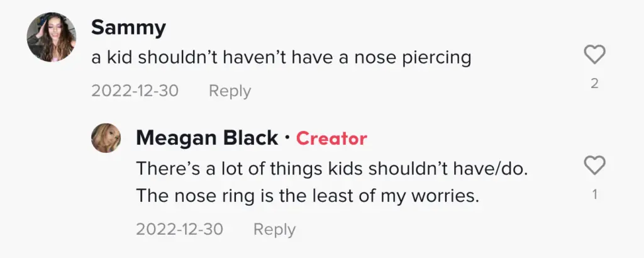Click the Sammy username

(x=128, y=28)
